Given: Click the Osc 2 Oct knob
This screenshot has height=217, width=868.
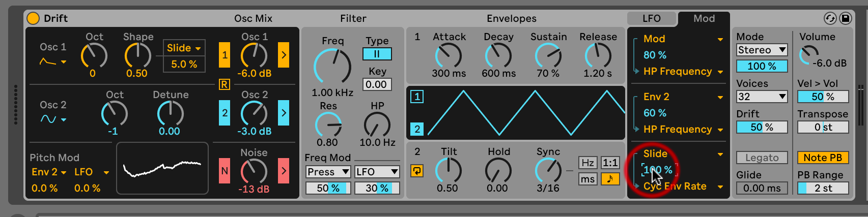Looking at the screenshot, I should [x=114, y=113].
